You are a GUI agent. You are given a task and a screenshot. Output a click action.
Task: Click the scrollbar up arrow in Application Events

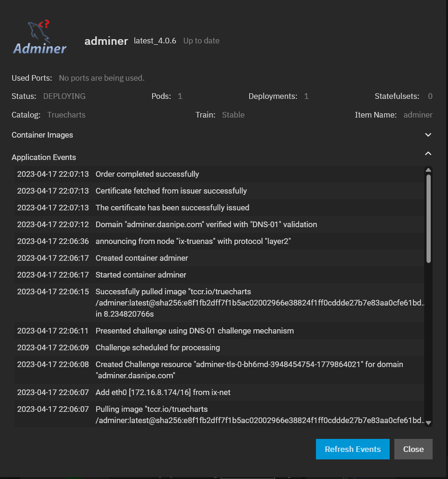428,170
